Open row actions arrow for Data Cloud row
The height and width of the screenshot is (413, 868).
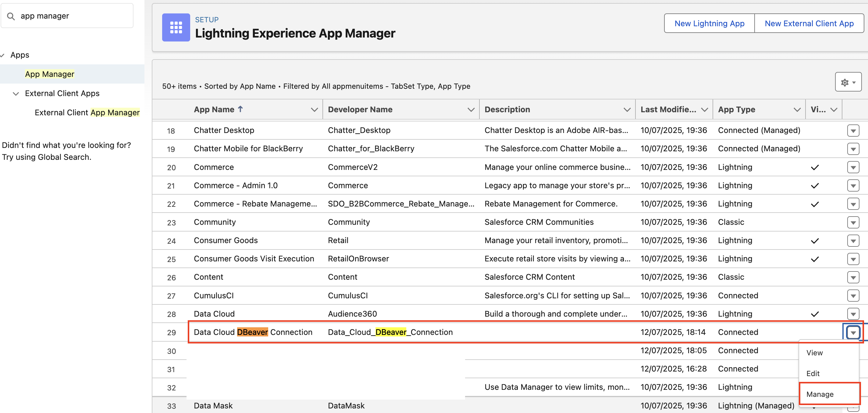tap(852, 314)
